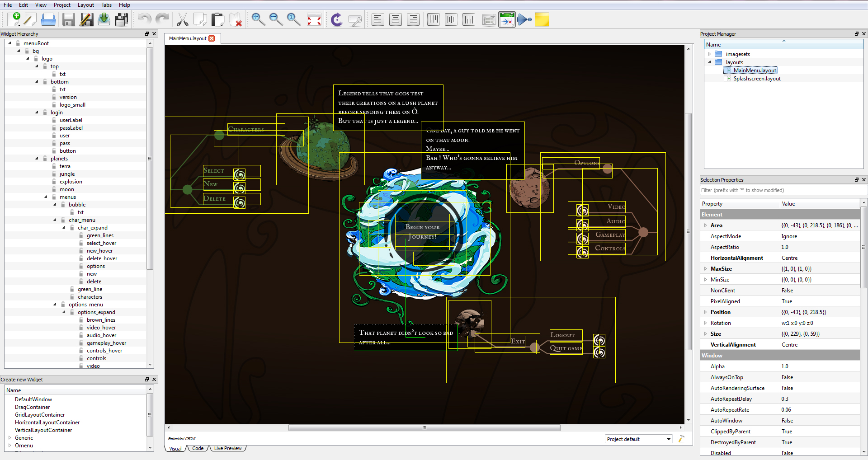This screenshot has width=868, height=460.
Task: Expand the imagesets folder in Project Manager
Action: [x=710, y=54]
